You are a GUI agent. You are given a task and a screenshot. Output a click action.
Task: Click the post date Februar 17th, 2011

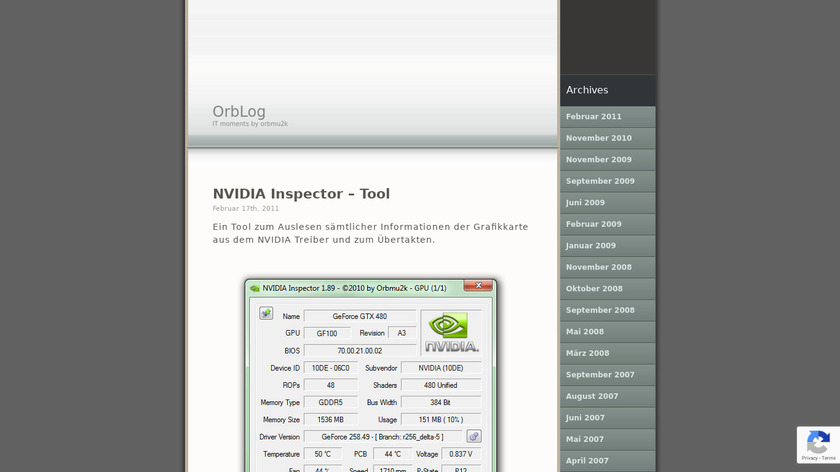coord(245,208)
